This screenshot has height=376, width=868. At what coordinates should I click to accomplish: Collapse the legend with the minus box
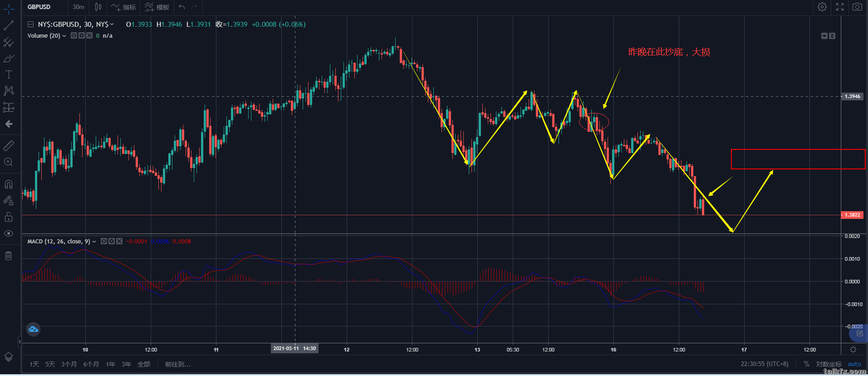[30, 25]
